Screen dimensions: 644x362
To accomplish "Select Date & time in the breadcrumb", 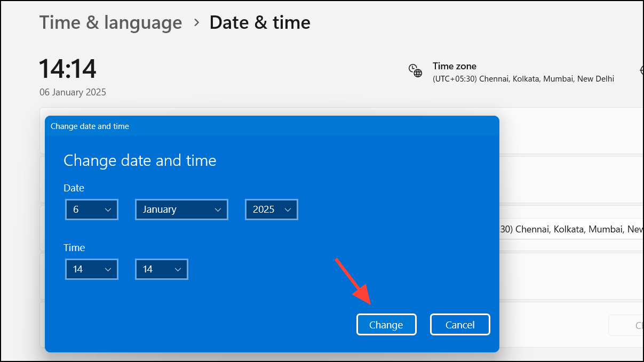I will (260, 23).
